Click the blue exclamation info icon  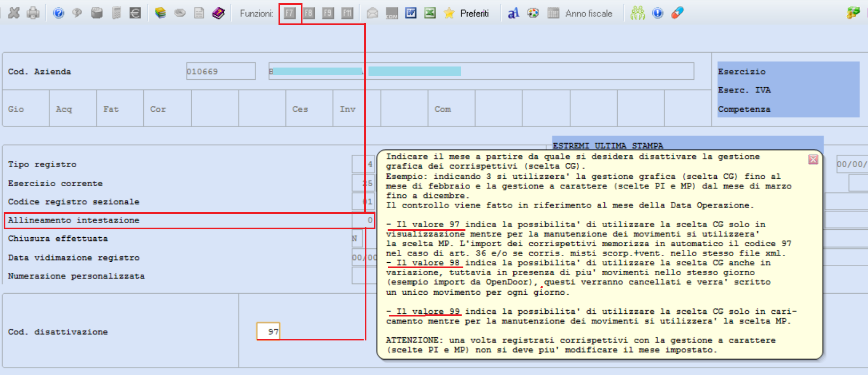click(x=658, y=13)
